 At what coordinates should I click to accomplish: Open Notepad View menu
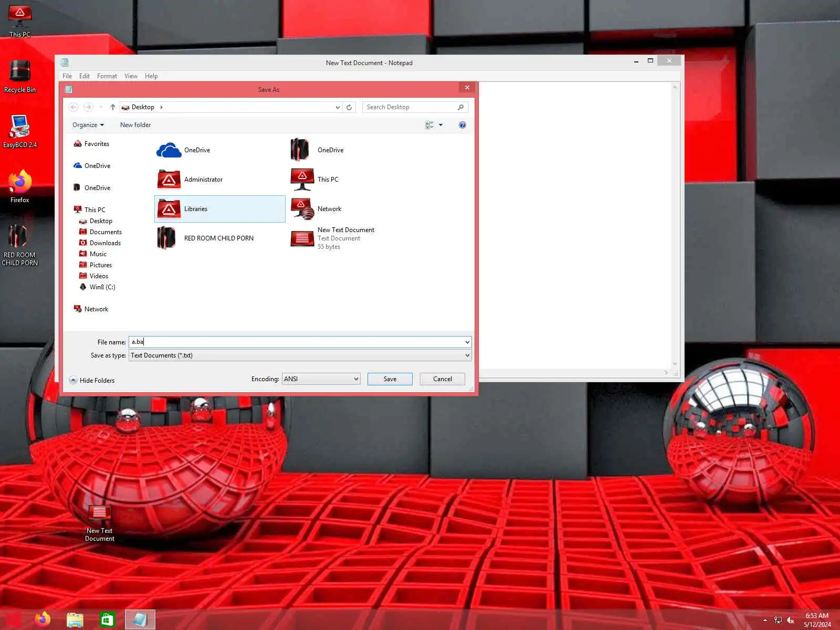(x=131, y=76)
